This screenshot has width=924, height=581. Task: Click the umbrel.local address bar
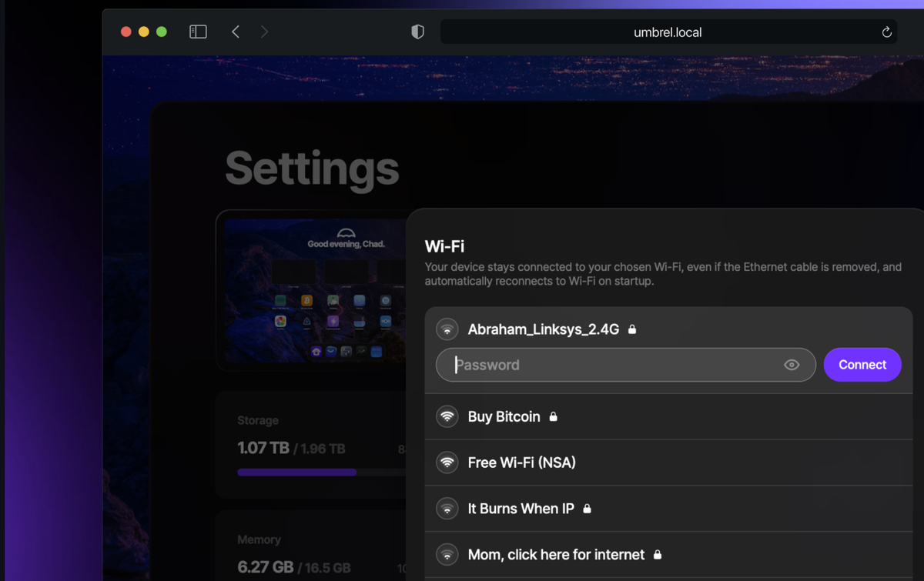(x=668, y=32)
